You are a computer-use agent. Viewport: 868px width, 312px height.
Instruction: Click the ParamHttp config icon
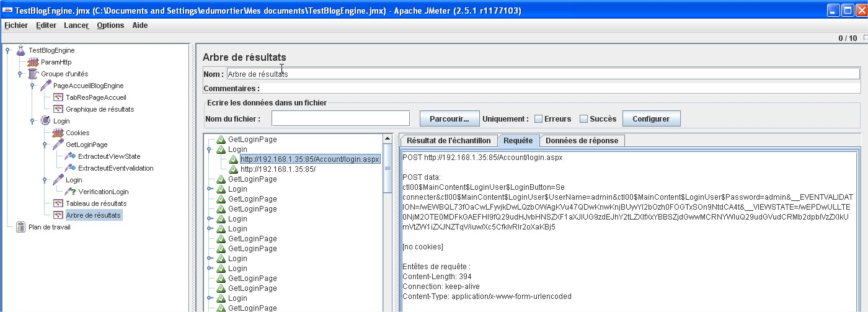click(x=33, y=62)
